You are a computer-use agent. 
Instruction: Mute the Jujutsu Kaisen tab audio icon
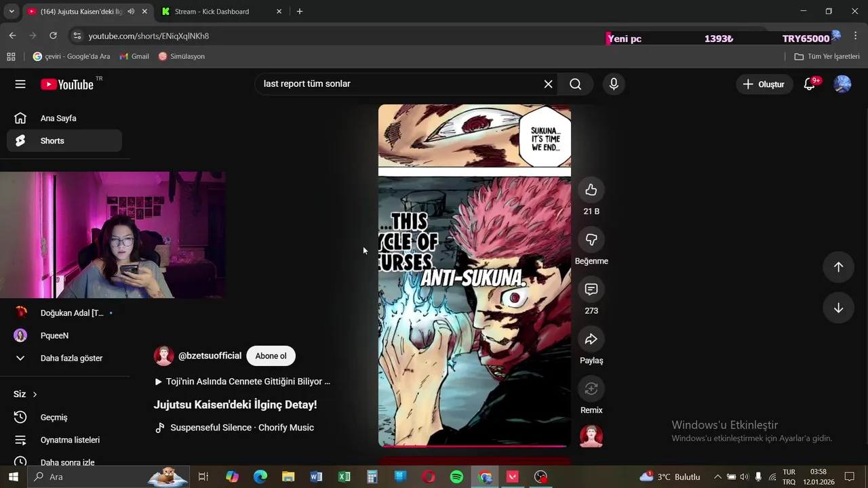point(131,12)
